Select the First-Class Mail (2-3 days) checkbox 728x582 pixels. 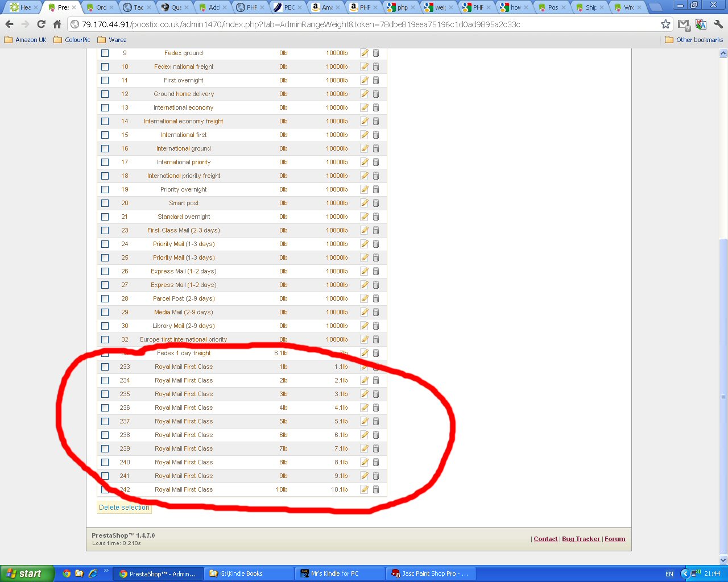point(105,230)
